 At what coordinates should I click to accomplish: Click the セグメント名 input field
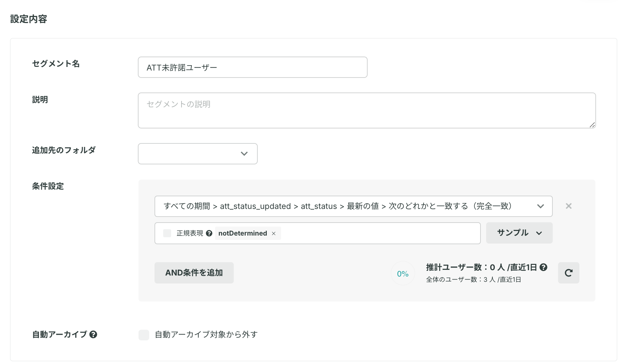[x=252, y=67]
